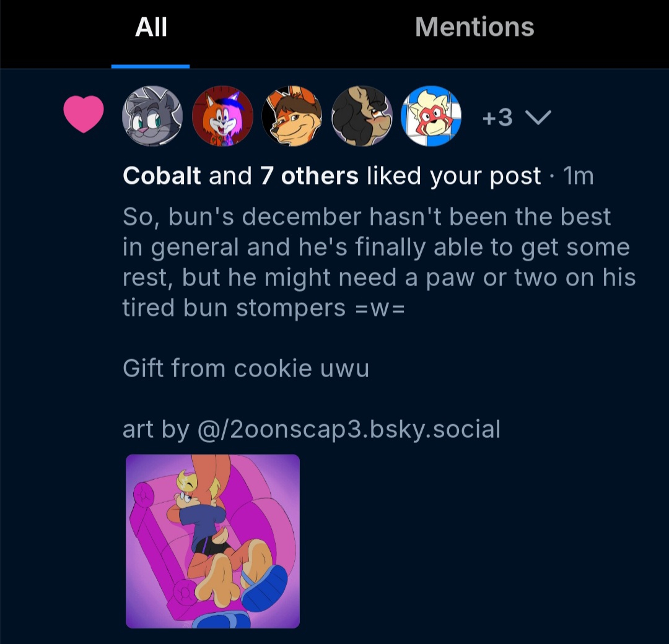Screen dimensions: 669x644
Task: Click the pink heart like icon
Action: pos(84,115)
